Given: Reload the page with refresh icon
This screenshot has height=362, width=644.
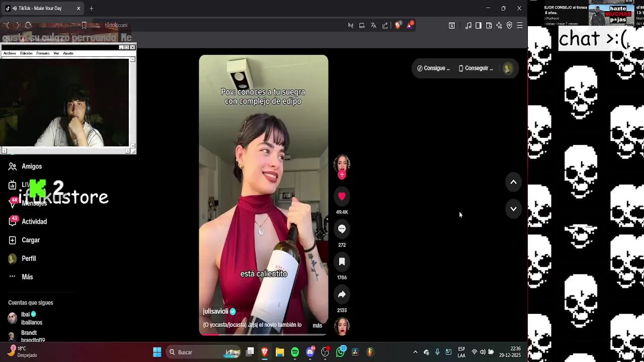Looking at the screenshot, I should pos(28,25).
